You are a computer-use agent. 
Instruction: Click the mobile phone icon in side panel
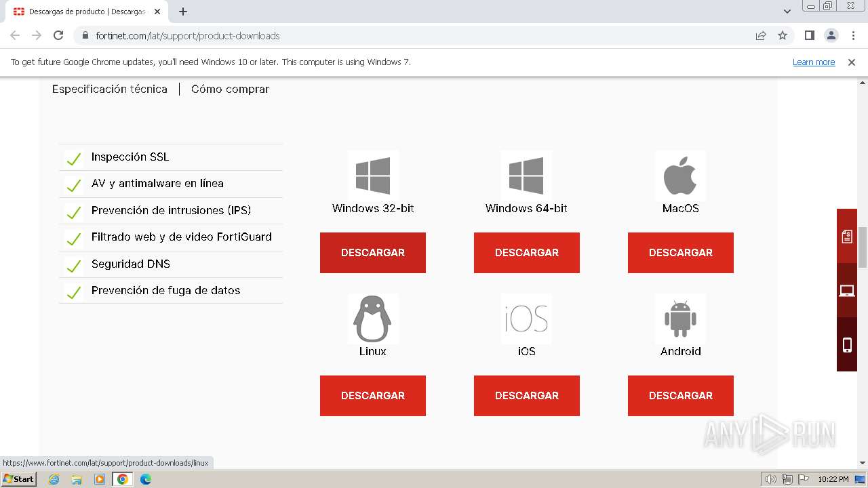coord(847,344)
